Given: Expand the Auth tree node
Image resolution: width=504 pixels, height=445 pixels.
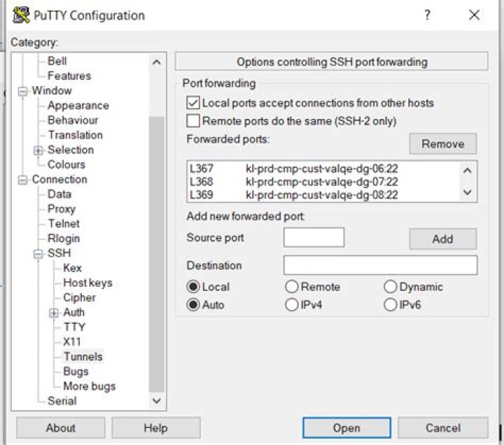Looking at the screenshot, I should 54,313.
